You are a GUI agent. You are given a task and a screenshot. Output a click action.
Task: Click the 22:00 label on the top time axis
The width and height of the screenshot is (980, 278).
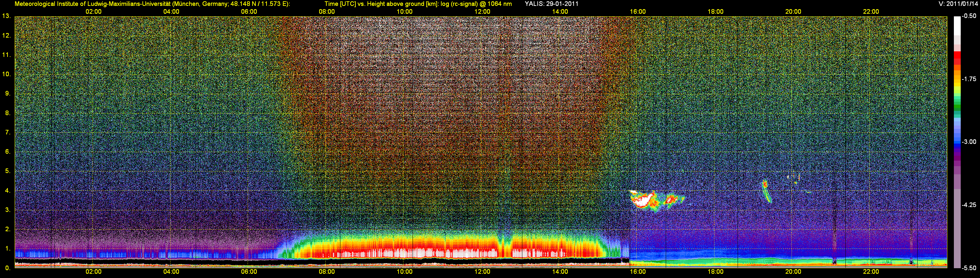coord(871,12)
